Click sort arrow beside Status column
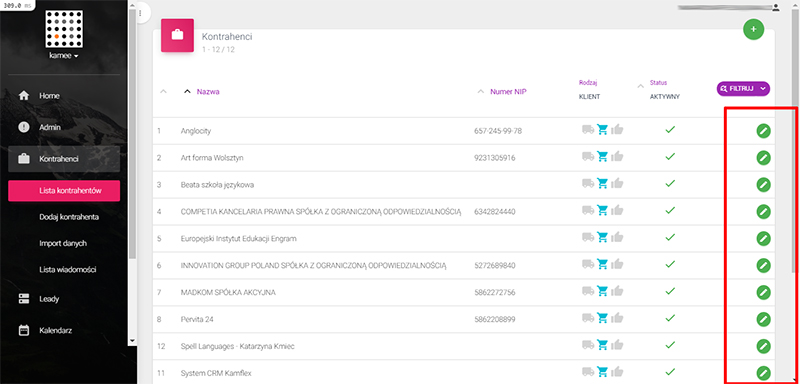Screen dimensions: 800x384 [640, 86]
